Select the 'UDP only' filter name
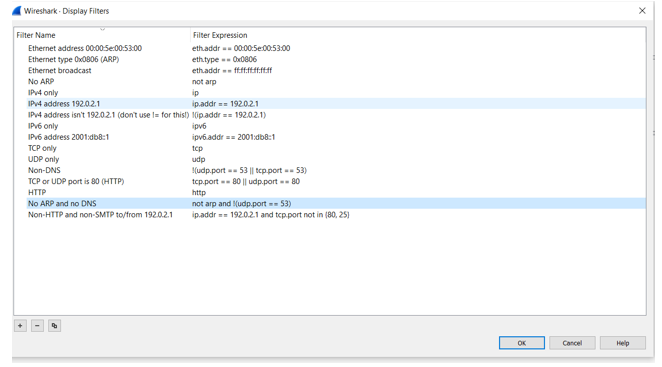The width and height of the screenshot is (662, 367). (43, 159)
